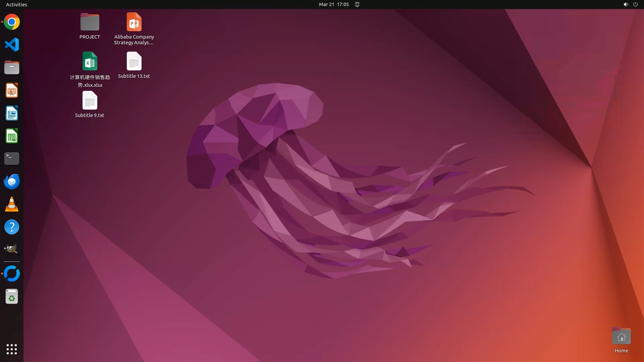Open Google Chrome from the dock
Image resolution: width=644 pixels, height=362 pixels.
[12, 22]
